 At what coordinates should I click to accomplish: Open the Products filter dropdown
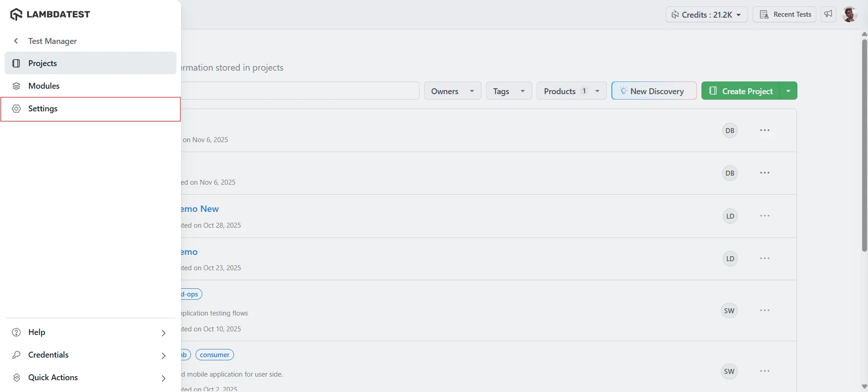pos(571,91)
